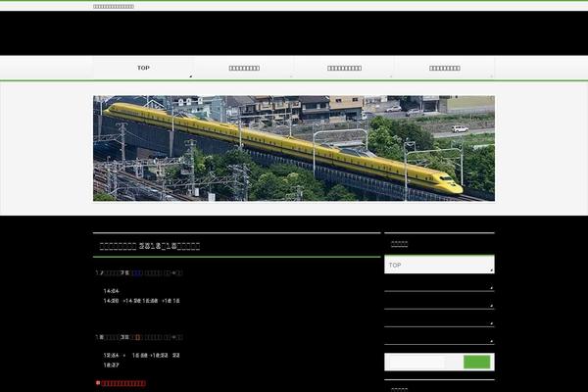Select the TOP item in the sidebar menu
The image size is (588, 392).
tap(439, 265)
